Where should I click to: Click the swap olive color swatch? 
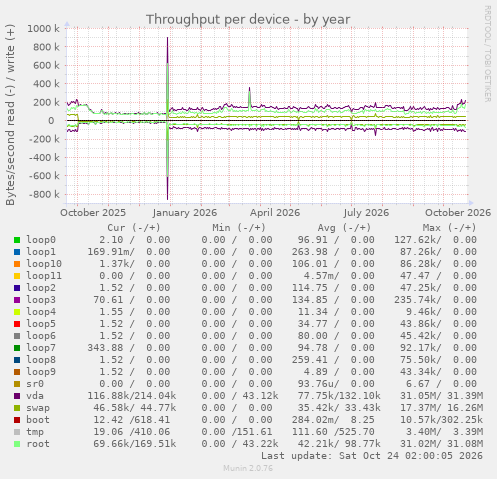[17, 408]
